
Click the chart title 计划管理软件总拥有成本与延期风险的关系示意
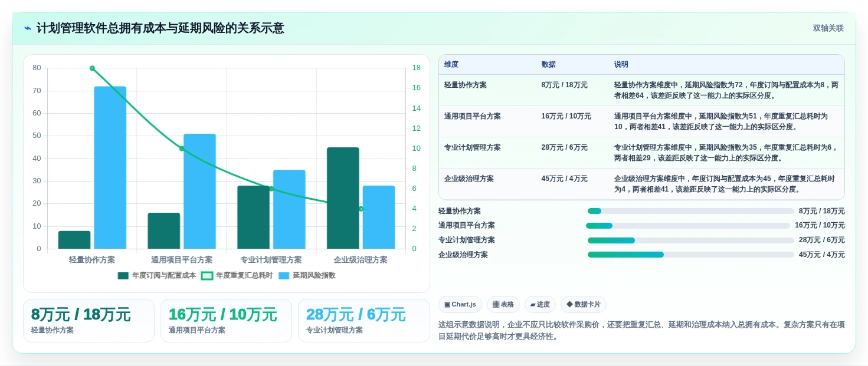click(161, 28)
